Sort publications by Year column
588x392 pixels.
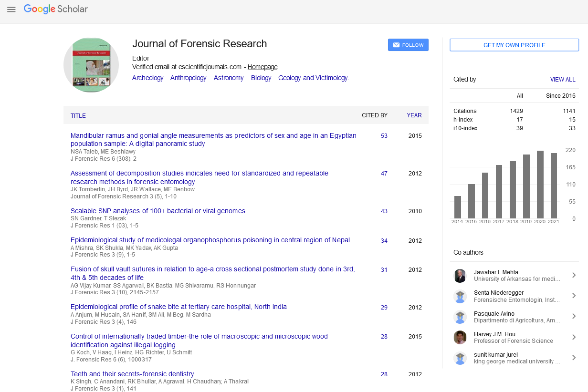[x=414, y=115]
